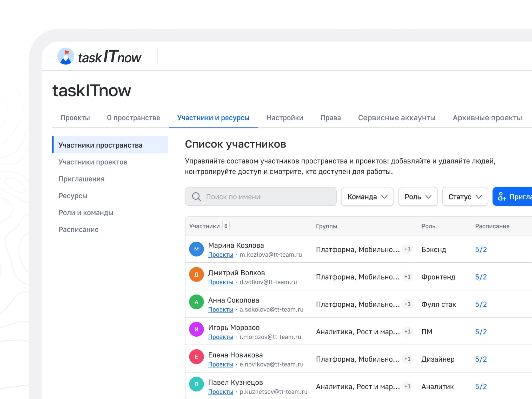Screen dimensions: 532x399
Task: Switch to the Настройки tab
Action: click(285, 118)
